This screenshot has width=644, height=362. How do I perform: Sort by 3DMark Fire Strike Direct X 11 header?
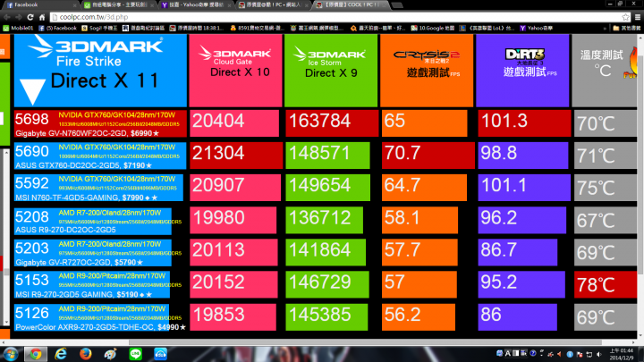100,71
